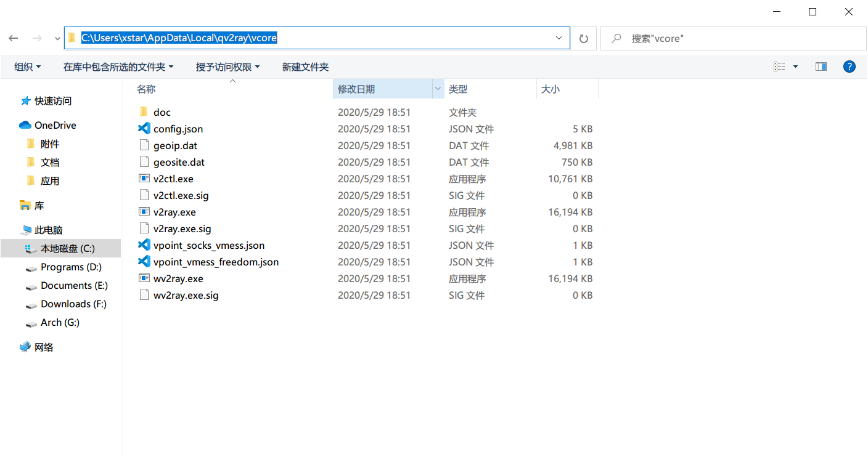Screen dimensions: 868x457
Task: Select the wv2ray.exe file name
Action: coord(178,278)
